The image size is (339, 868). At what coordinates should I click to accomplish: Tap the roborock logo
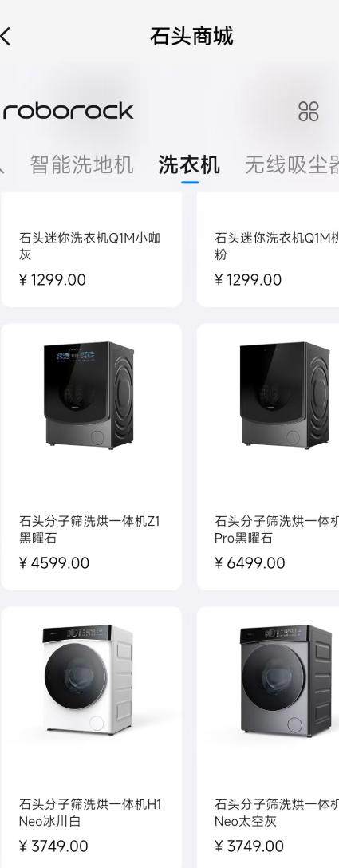point(68,111)
